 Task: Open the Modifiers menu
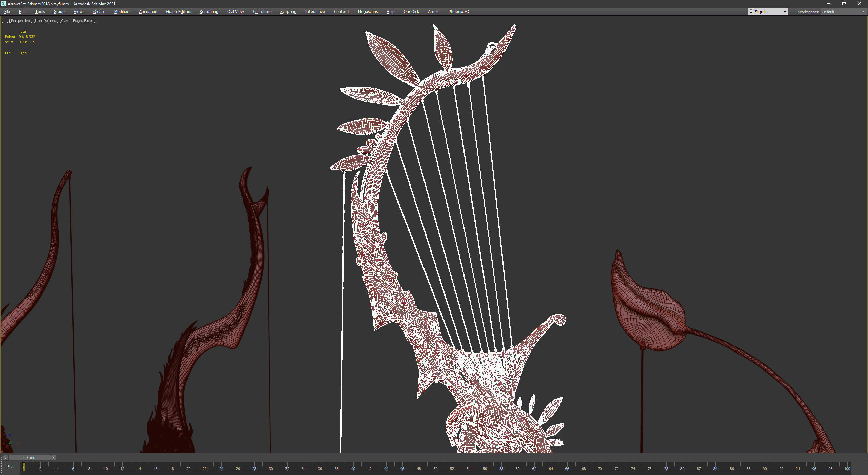(122, 12)
